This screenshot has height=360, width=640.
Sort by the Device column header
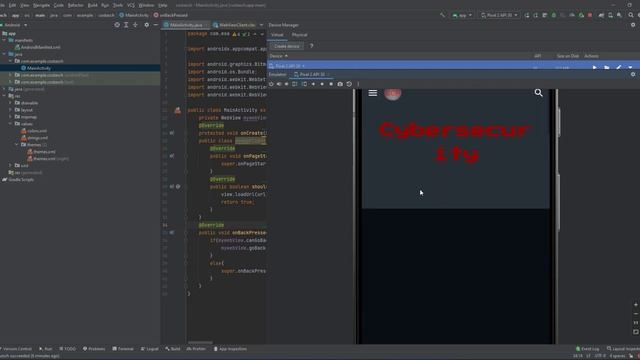tap(279, 56)
